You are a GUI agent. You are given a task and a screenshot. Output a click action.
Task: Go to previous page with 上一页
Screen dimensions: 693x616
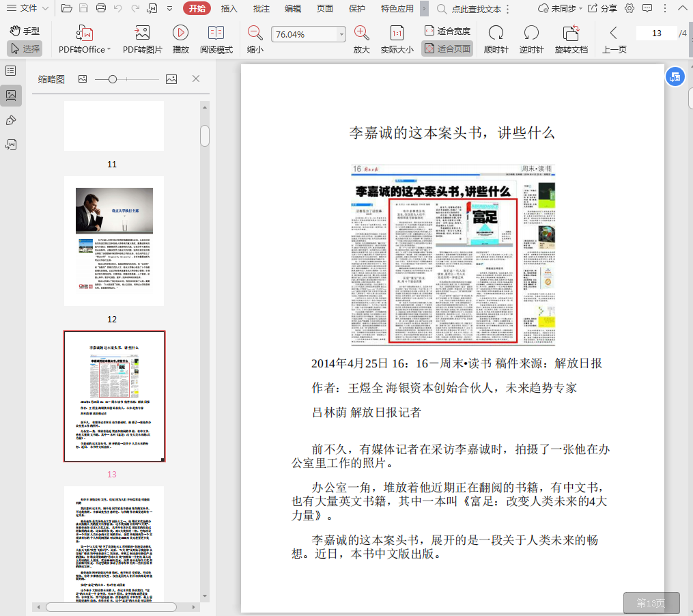click(614, 39)
